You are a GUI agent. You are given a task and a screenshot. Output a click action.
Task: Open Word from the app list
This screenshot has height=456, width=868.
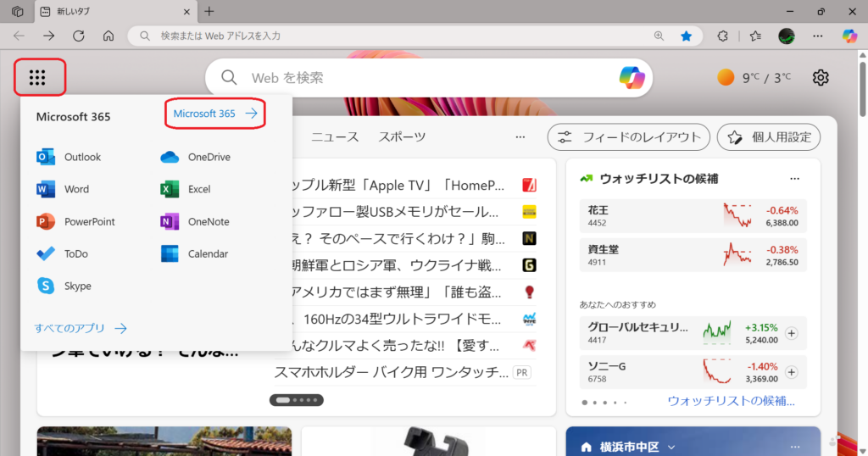[x=63, y=189]
